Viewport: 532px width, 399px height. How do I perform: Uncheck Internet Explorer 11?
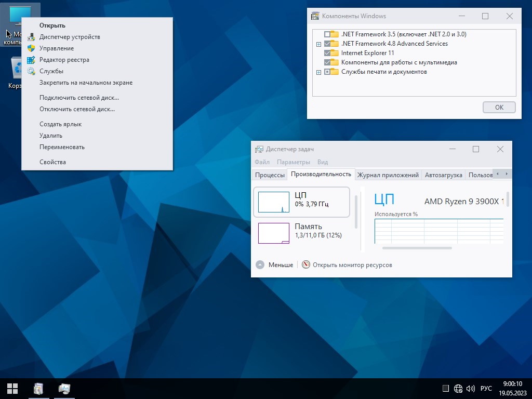(x=327, y=53)
